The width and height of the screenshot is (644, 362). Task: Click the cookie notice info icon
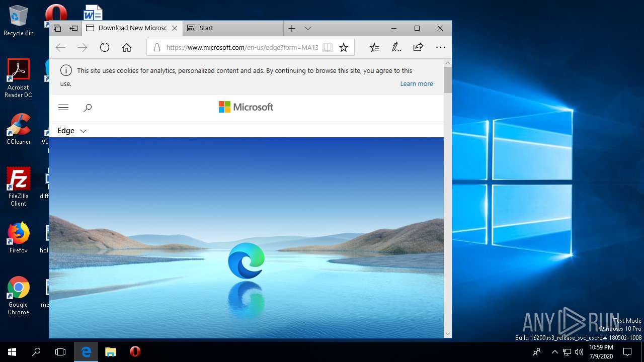(66, 70)
